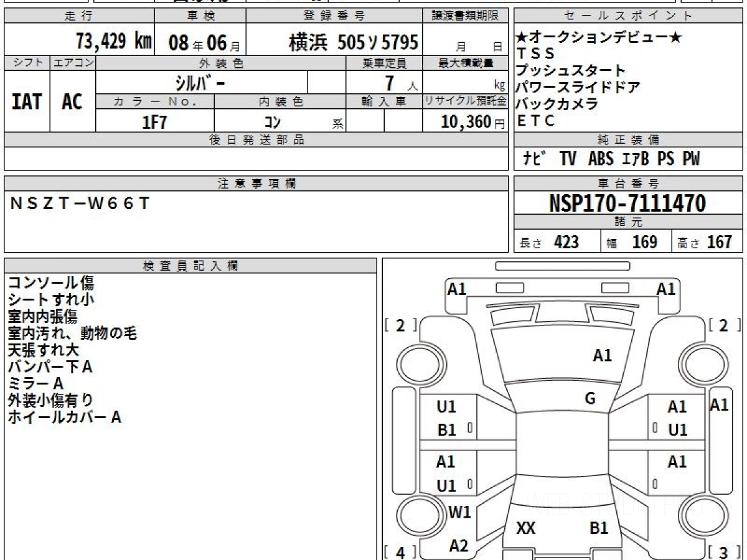The width and height of the screenshot is (747, 560).
Task: Select TV in genuine equipment row
Action: point(568,159)
